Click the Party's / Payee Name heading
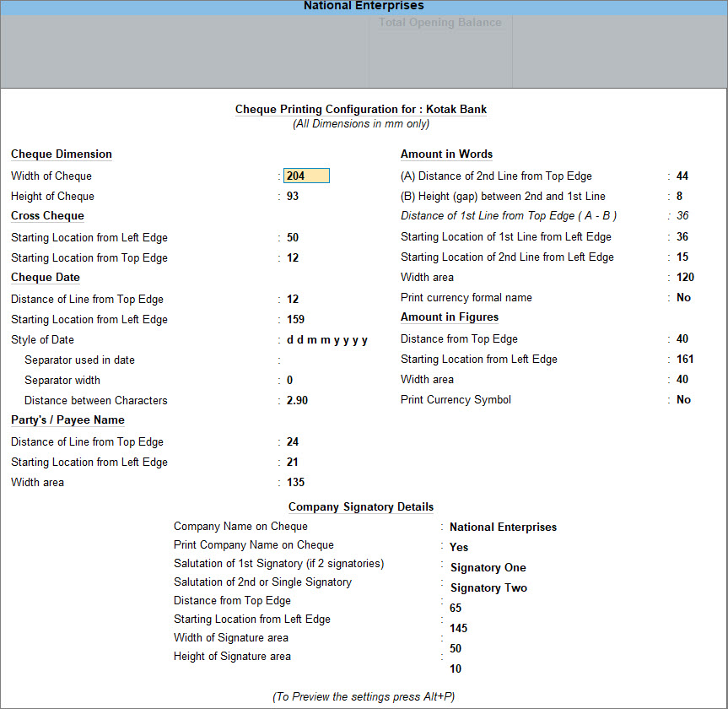The width and height of the screenshot is (728, 709). coord(67,420)
